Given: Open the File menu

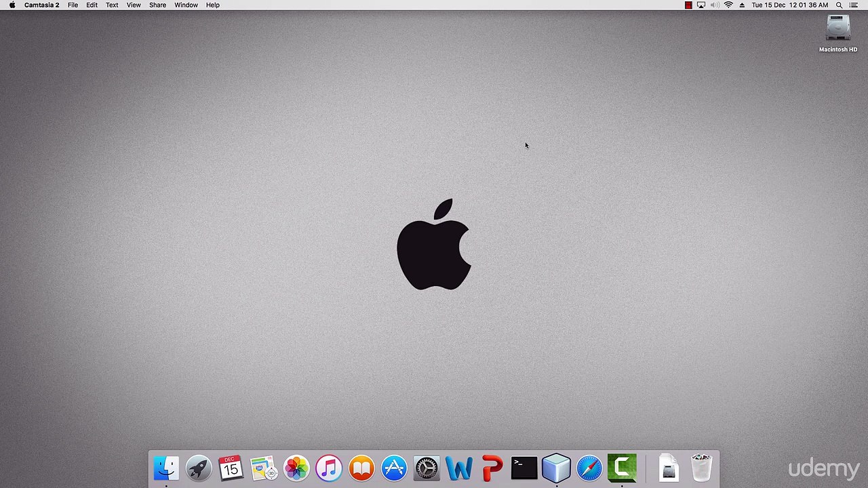Looking at the screenshot, I should point(73,5).
